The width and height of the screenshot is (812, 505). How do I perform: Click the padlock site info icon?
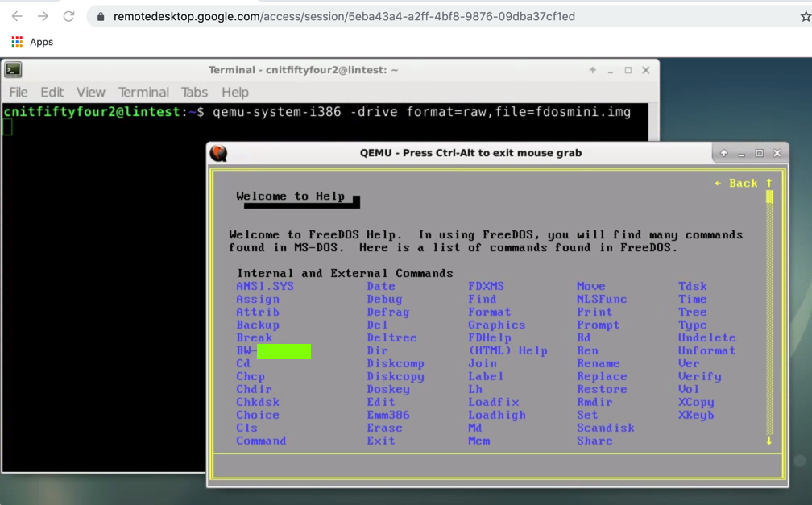click(x=101, y=17)
